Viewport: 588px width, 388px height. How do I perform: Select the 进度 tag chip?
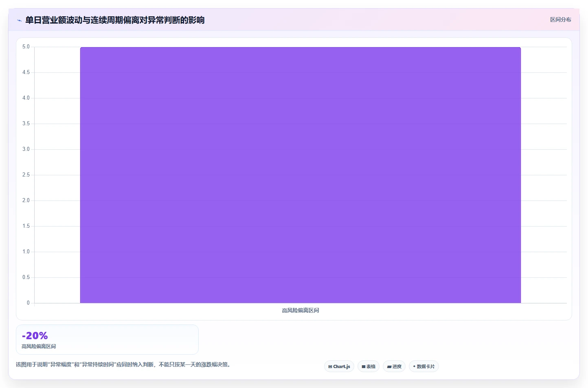(x=394, y=366)
